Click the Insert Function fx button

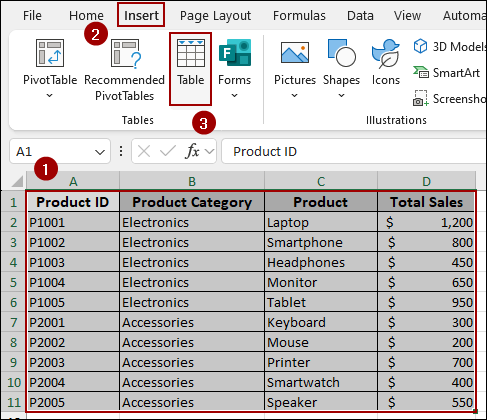(192, 152)
